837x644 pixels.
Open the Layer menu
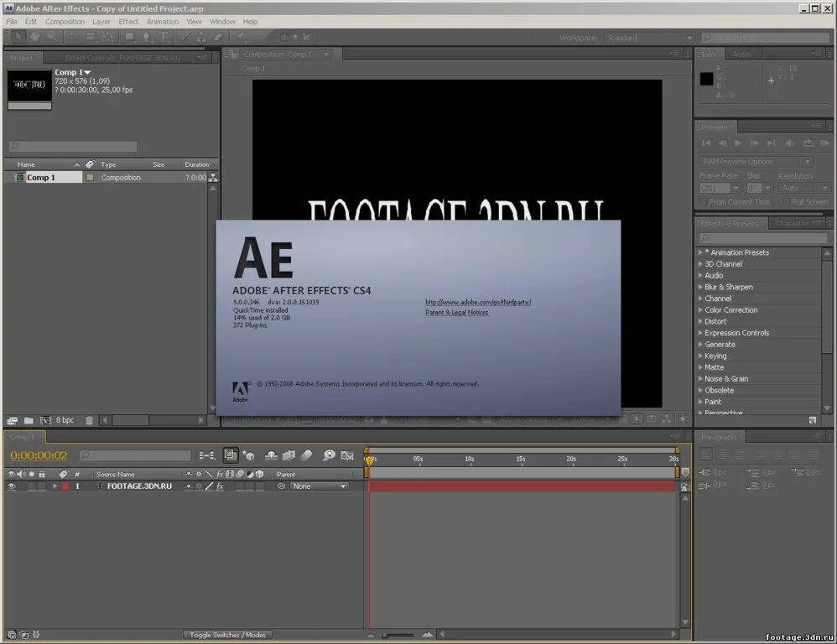click(x=101, y=22)
